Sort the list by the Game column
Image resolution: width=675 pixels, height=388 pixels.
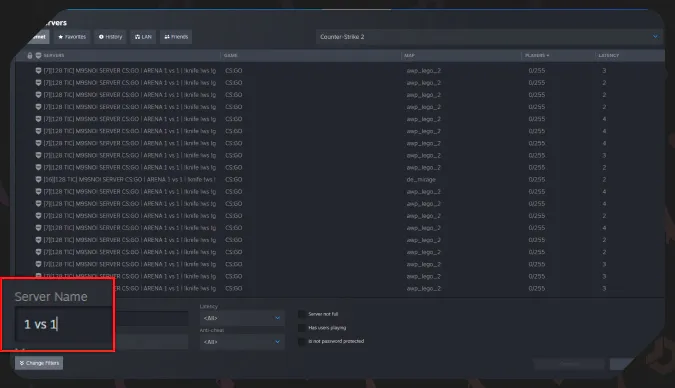pos(231,56)
